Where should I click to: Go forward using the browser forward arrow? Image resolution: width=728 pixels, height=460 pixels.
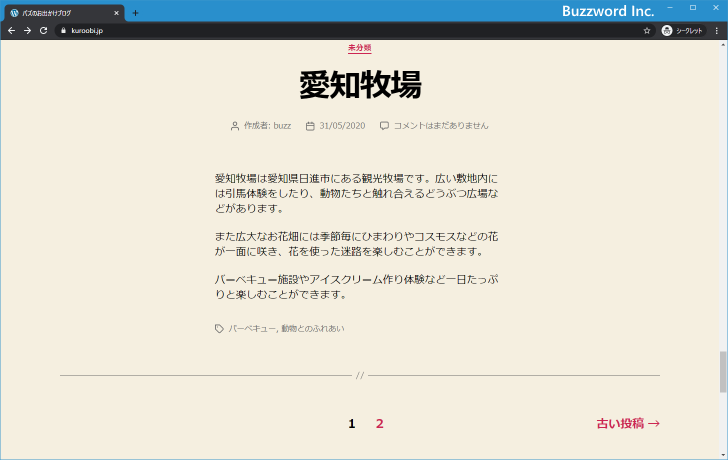coord(27,31)
